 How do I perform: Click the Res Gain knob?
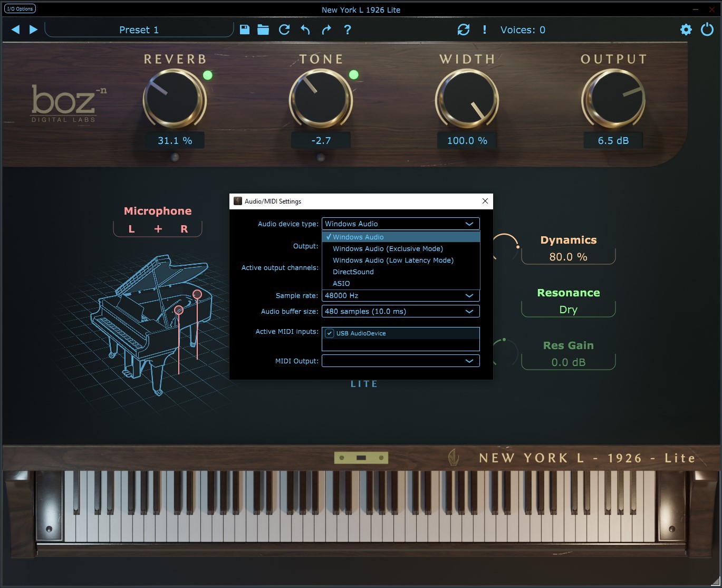pyautogui.click(x=506, y=352)
